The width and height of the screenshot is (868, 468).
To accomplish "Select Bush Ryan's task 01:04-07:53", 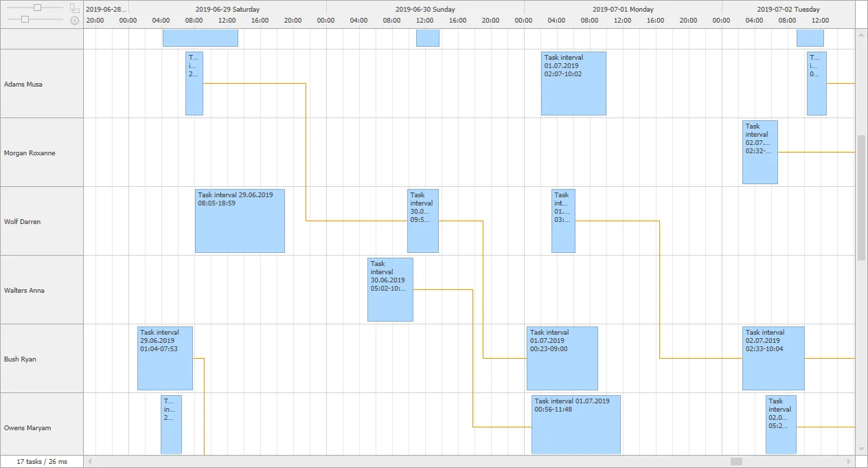I will [165, 359].
